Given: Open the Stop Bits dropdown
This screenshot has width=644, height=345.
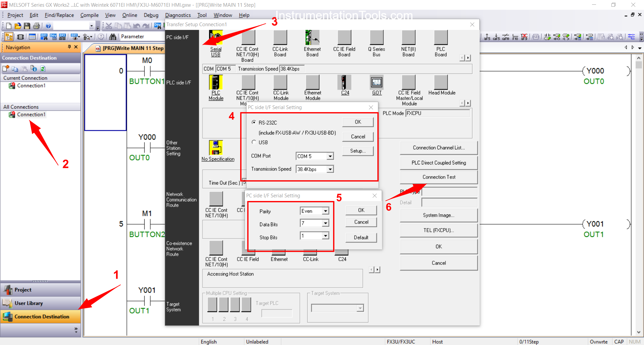Looking at the screenshot, I should tap(325, 236).
